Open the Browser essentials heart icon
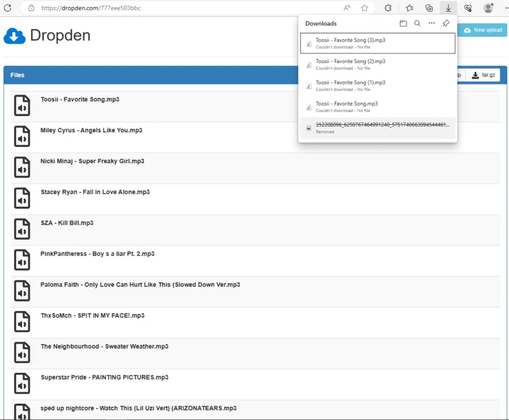The image size is (509, 420). pyautogui.click(x=468, y=8)
